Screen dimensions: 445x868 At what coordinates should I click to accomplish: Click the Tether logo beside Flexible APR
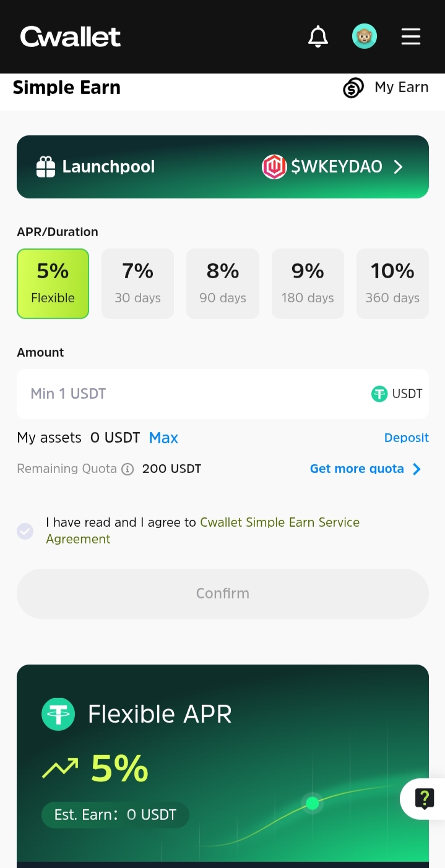(58, 715)
